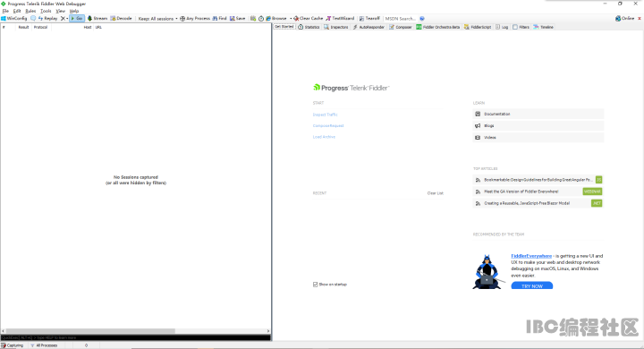Screen dimensions: 644x349
Task: Open Find from the toolbar
Action: point(219,19)
